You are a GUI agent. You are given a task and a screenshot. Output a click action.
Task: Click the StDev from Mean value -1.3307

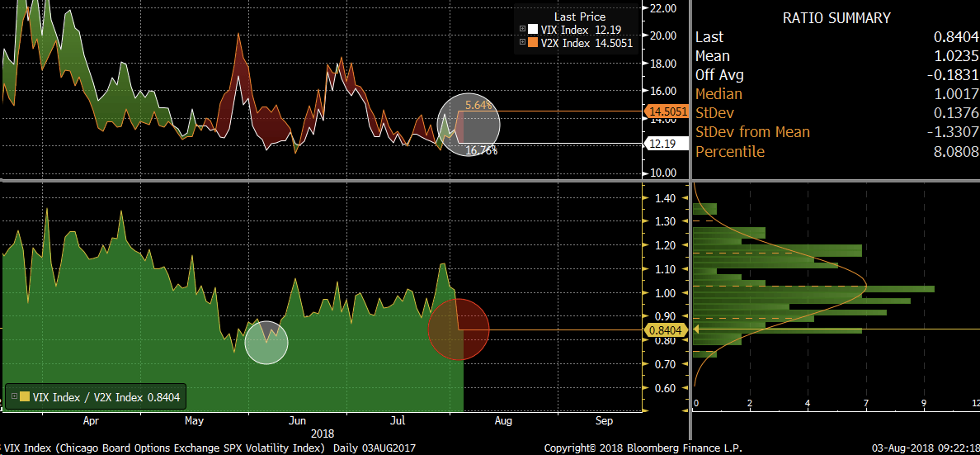[954, 132]
